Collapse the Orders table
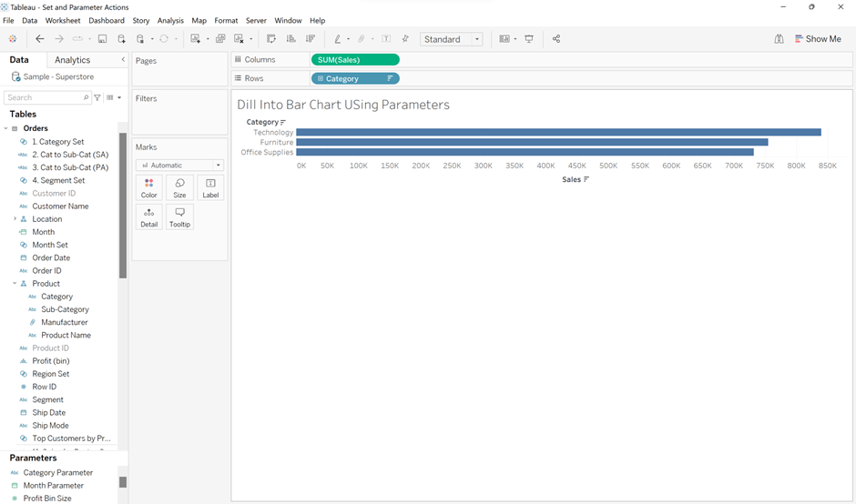Image resolution: width=856 pixels, height=504 pixels. 6,128
